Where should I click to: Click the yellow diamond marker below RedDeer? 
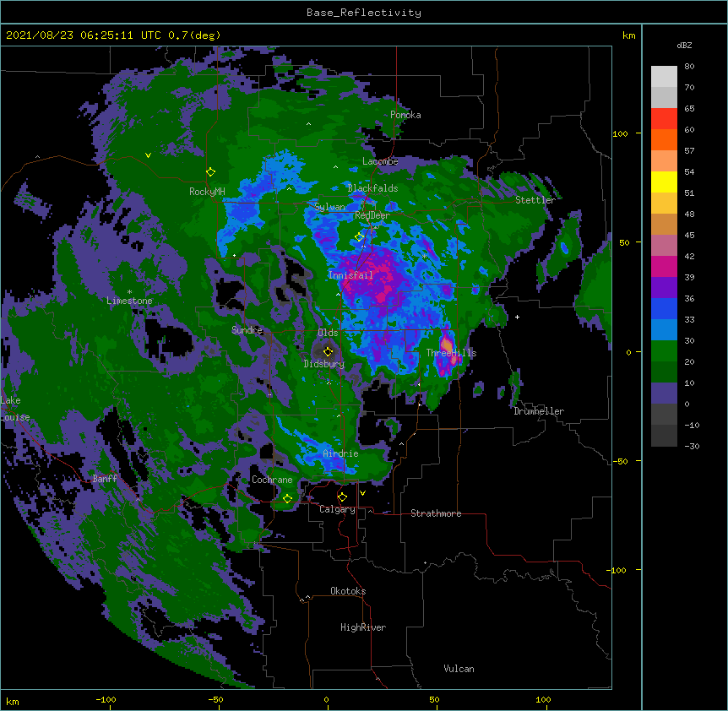tap(359, 236)
